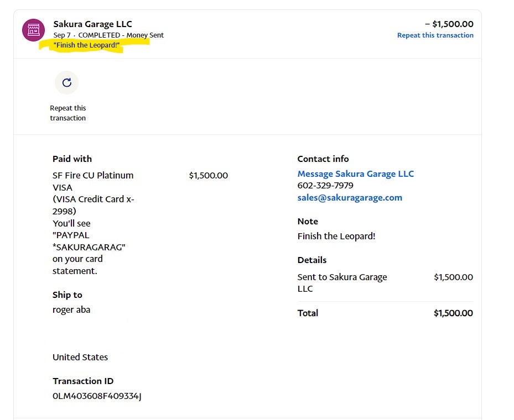Select SF Fire CU Platinum VISA text

tap(93, 181)
